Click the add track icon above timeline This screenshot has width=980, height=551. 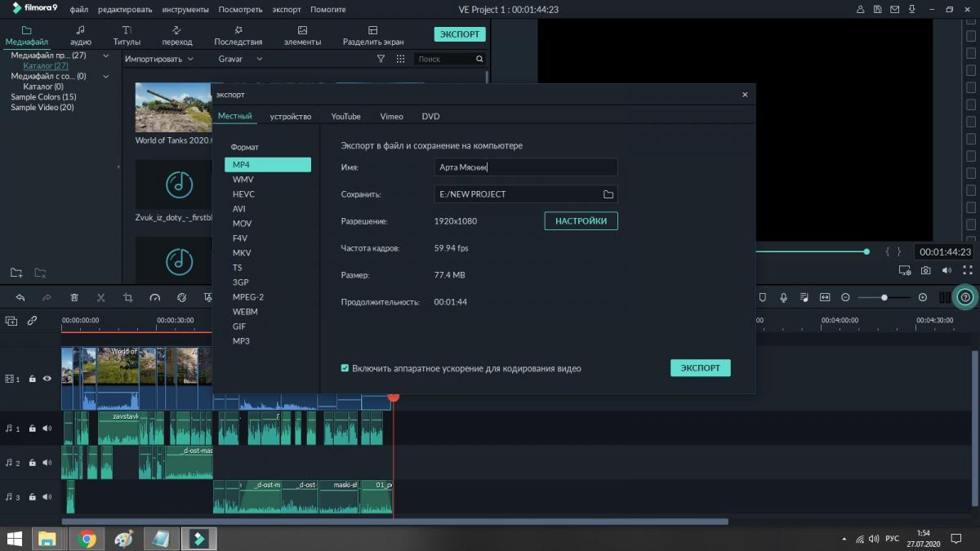pos(11,321)
